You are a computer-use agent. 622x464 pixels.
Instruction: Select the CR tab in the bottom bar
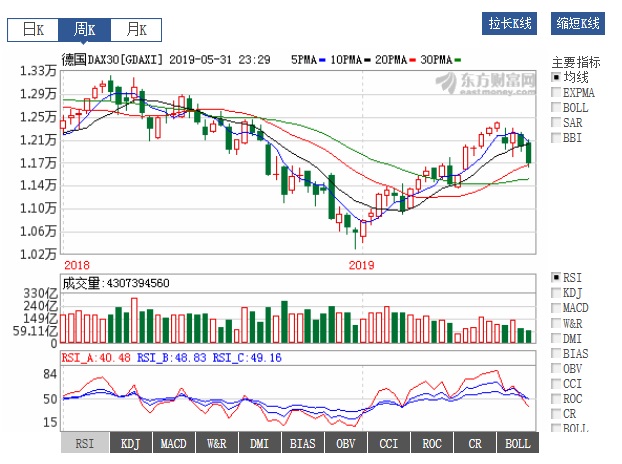(x=474, y=443)
